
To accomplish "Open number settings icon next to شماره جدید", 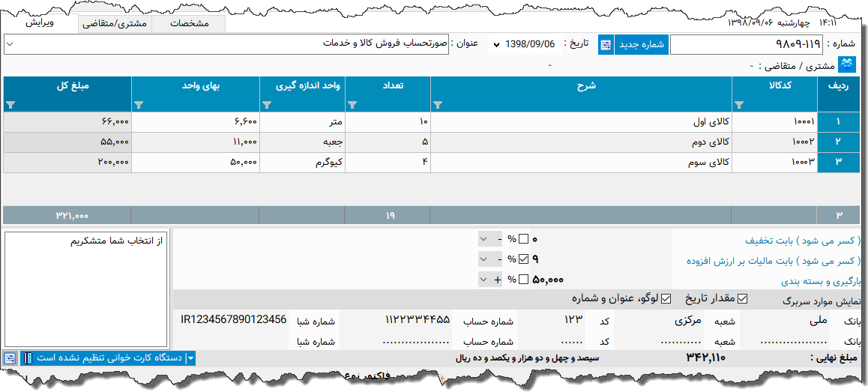I will point(606,45).
